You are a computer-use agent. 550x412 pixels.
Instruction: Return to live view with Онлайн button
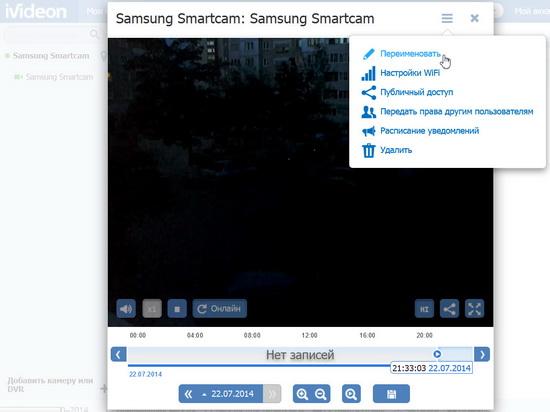pyautogui.click(x=220, y=309)
